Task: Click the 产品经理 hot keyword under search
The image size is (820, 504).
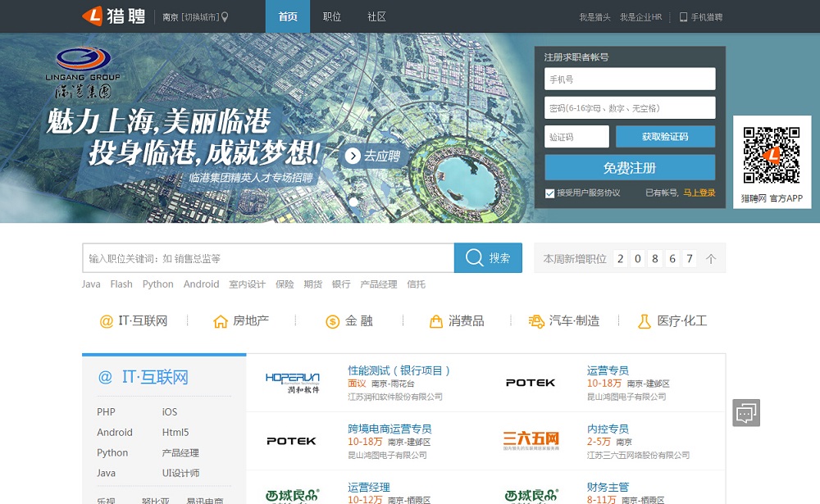Action: (x=379, y=284)
